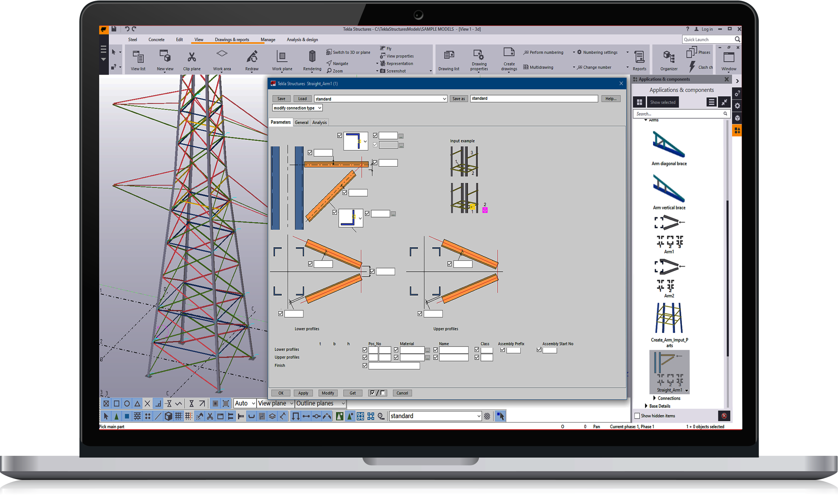Expand the Connections tree item
The height and width of the screenshot is (504, 838).
click(654, 398)
